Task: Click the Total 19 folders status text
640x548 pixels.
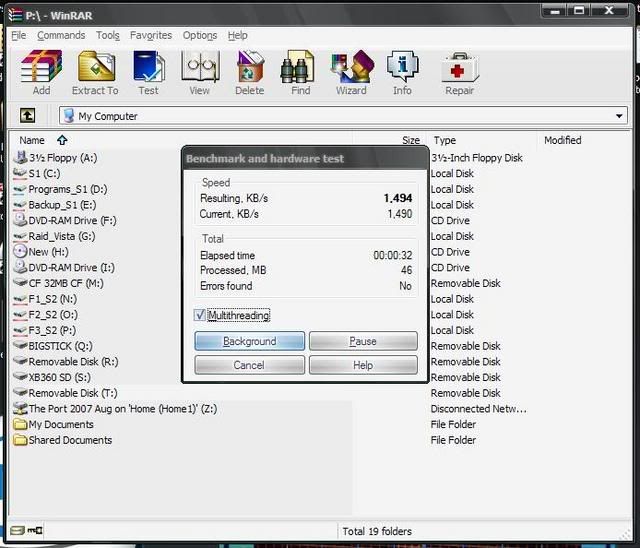Action: point(377,531)
